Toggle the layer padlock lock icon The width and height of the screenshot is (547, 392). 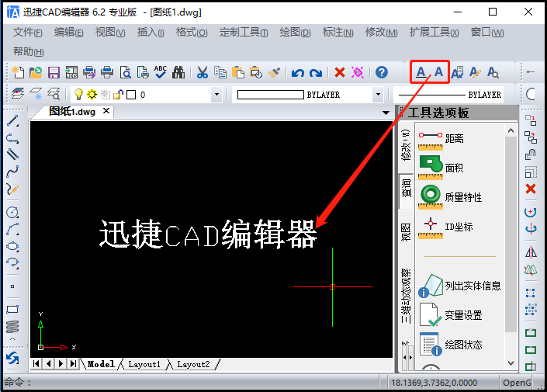click(119, 94)
